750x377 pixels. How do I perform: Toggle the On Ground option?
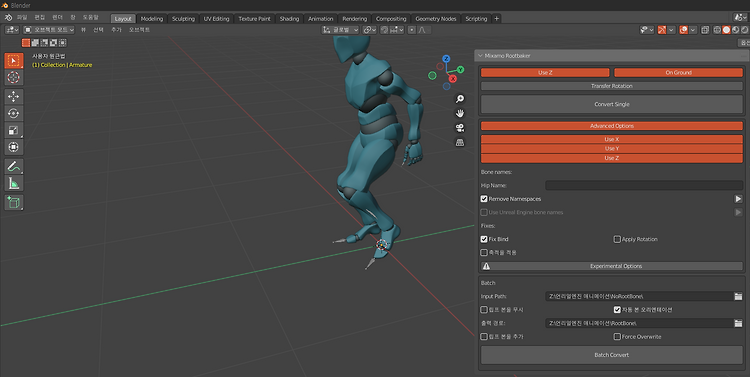click(x=678, y=73)
